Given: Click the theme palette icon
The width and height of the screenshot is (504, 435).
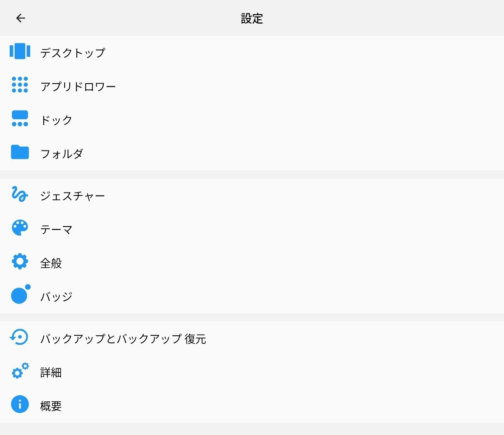Looking at the screenshot, I should pyautogui.click(x=20, y=228).
